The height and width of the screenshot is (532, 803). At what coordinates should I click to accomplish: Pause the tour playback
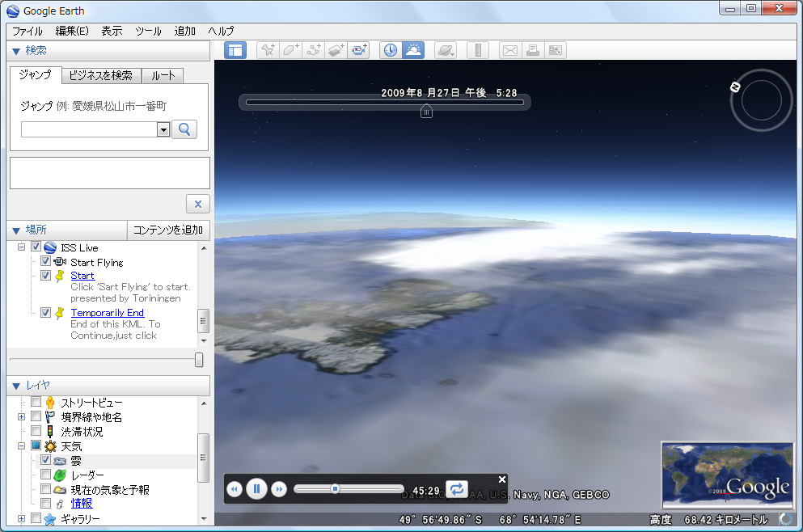256,488
